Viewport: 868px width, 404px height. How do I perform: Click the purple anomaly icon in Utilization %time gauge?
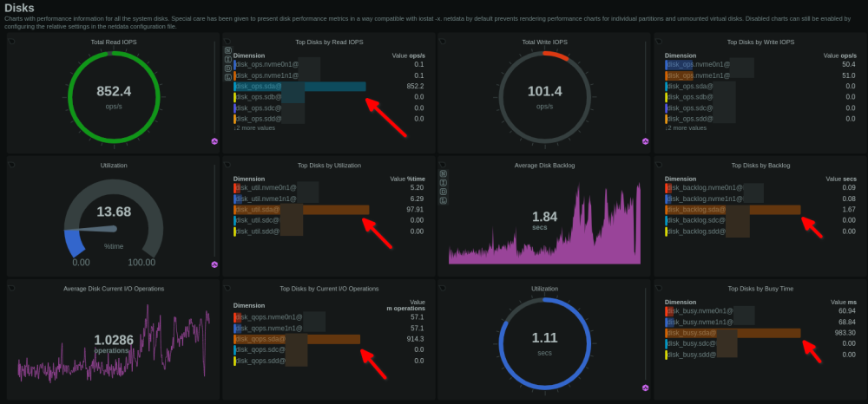[214, 264]
